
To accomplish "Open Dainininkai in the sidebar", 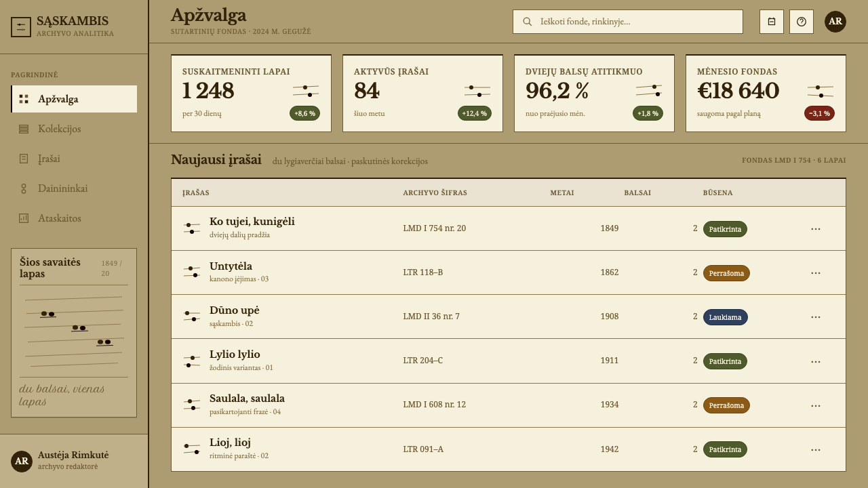I will (x=74, y=188).
